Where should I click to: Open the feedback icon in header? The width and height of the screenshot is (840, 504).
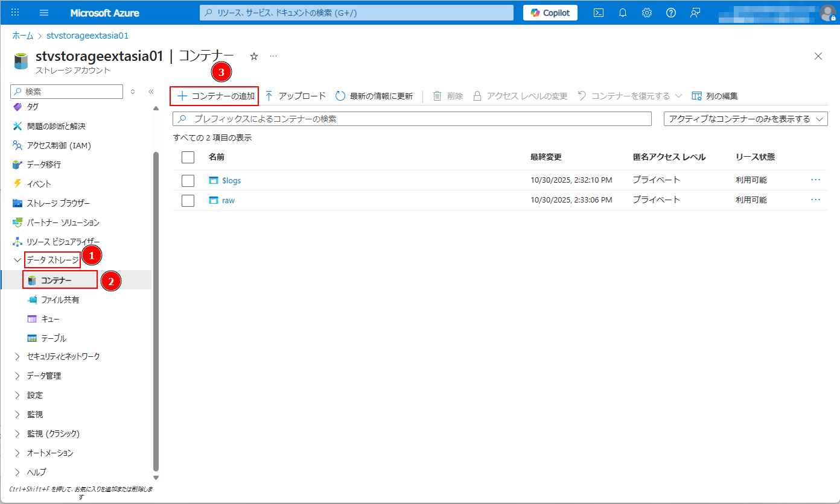[695, 13]
